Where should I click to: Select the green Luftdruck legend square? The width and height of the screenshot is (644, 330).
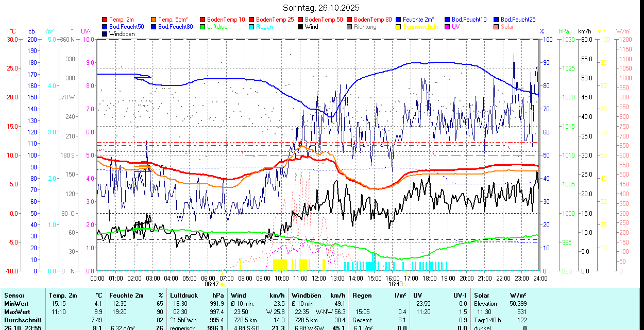[x=203, y=27]
